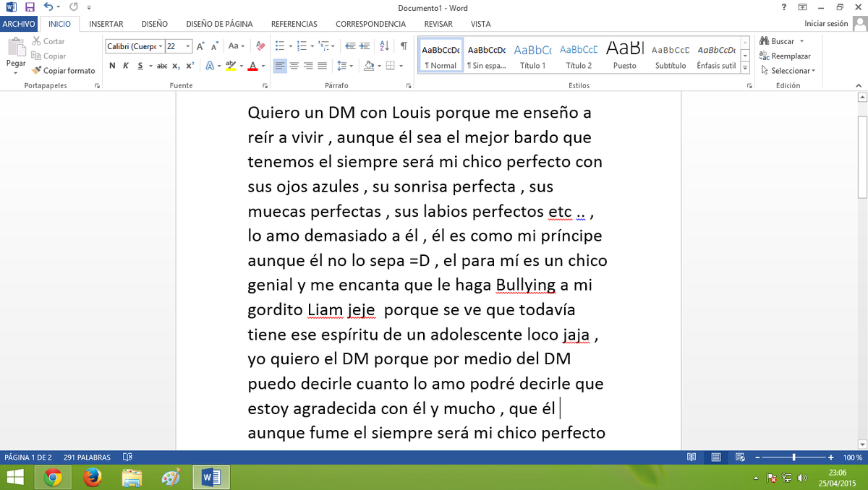Switch to the INSERTAR tab
Viewport: 868px width, 490px height.
pyautogui.click(x=106, y=24)
